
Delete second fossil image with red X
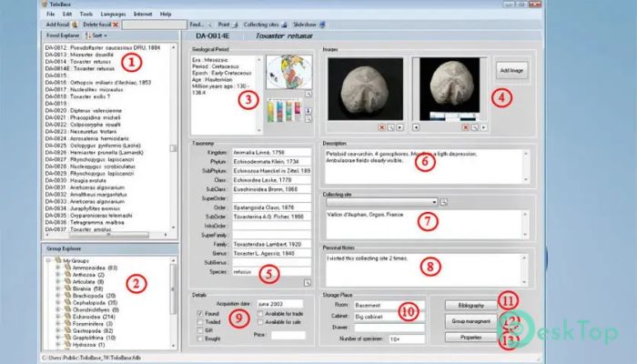click(x=466, y=127)
